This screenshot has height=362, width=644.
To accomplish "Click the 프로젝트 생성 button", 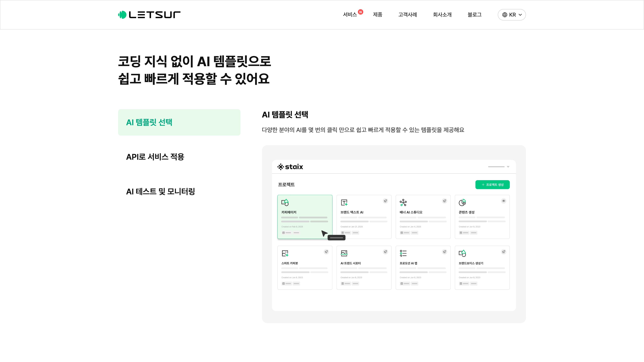I will pyautogui.click(x=492, y=185).
